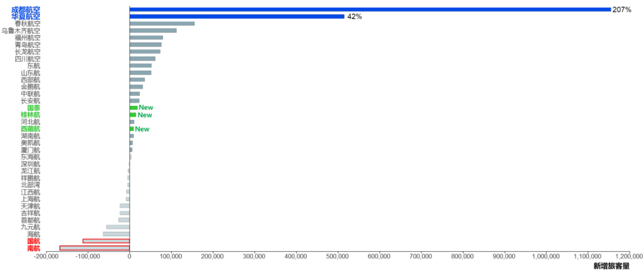Click the negative 九元航 bar
Image resolution: width=644 pixels, height=271 pixels.
tap(118, 227)
